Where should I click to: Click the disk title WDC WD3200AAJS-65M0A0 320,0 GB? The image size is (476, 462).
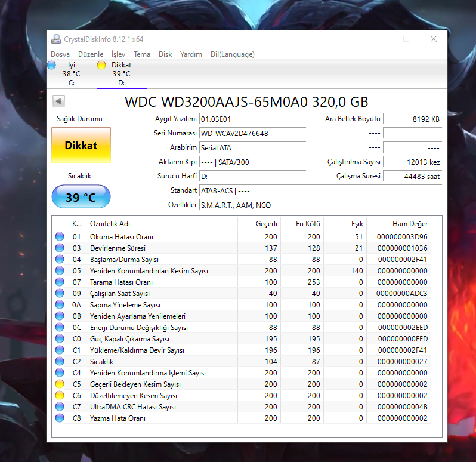click(x=246, y=101)
